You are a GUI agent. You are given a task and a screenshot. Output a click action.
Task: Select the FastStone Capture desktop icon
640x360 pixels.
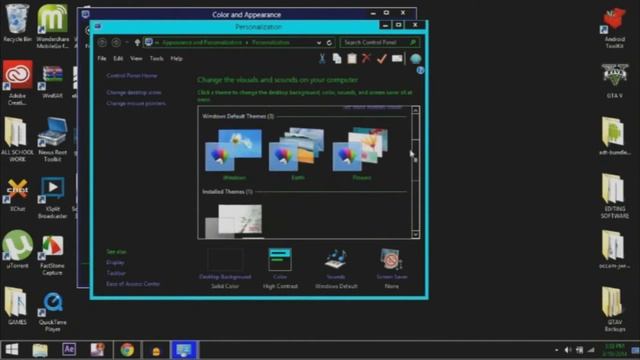(53, 256)
